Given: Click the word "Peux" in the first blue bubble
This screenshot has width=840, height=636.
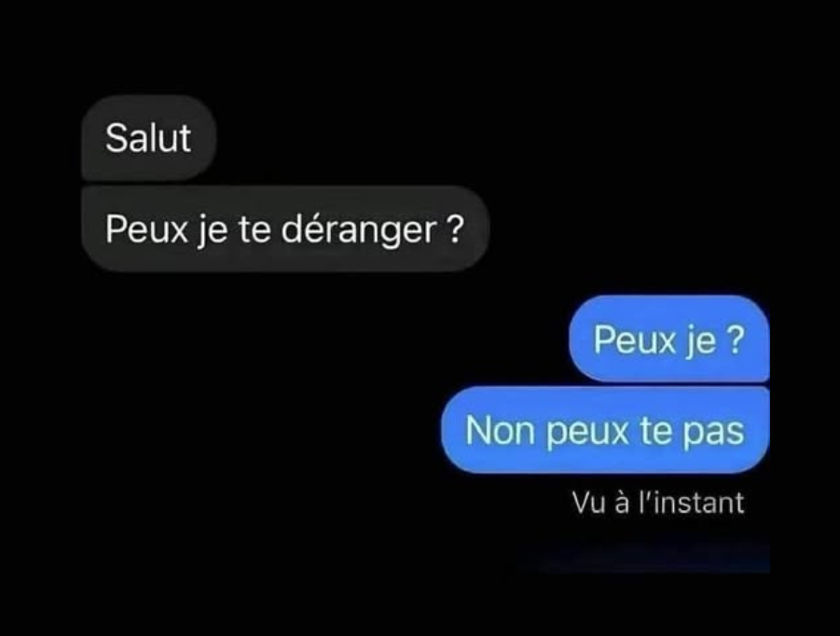Looking at the screenshot, I should click(x=635, y=339).
